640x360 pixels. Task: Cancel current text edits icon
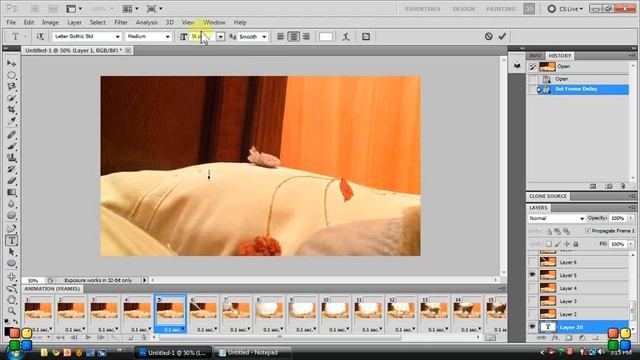(488, 36)
